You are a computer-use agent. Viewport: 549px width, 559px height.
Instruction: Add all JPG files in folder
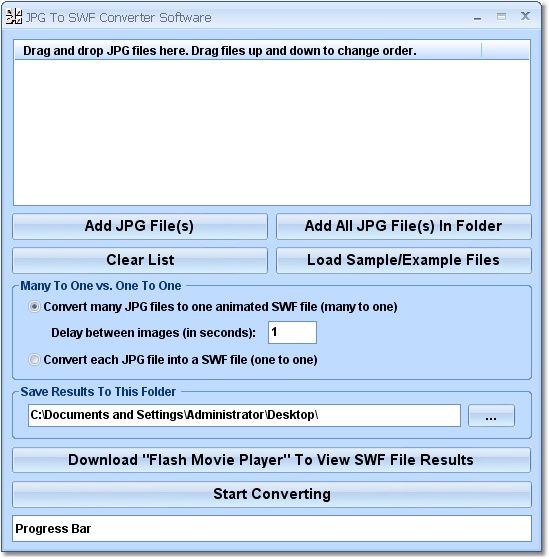coord(404,226)
